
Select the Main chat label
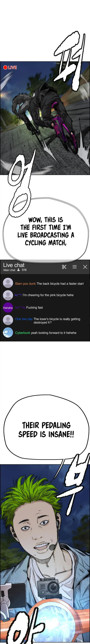[9, 270]
